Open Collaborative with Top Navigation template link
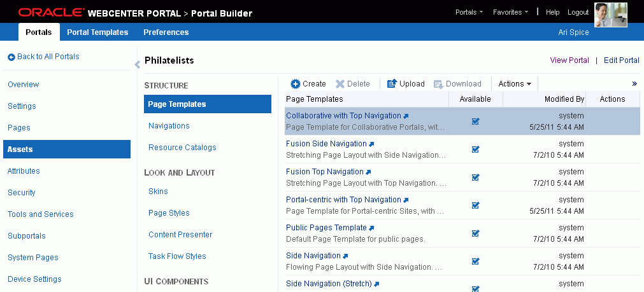Image resolution: width=644 pixels, height=292 pixels. pos(343,116)
